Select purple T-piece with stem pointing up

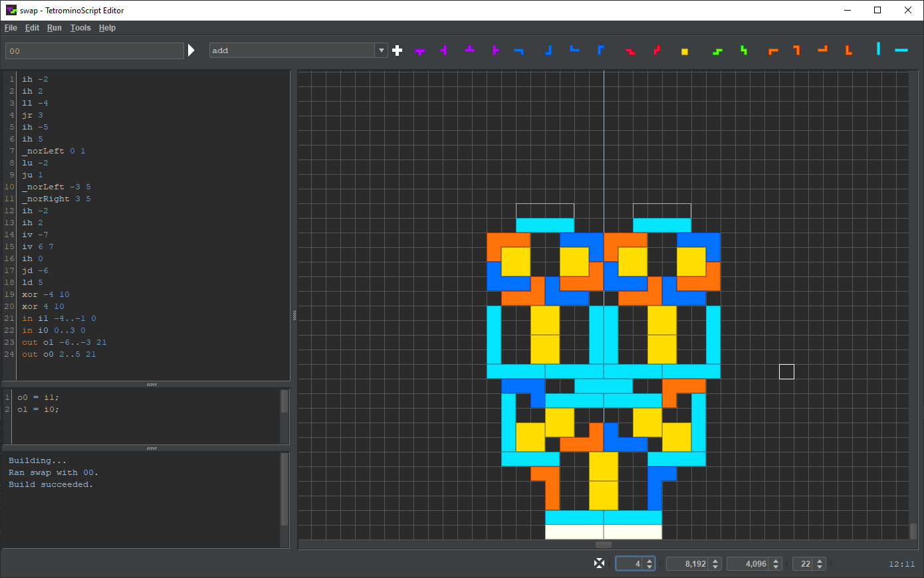[x=470, y=49]
